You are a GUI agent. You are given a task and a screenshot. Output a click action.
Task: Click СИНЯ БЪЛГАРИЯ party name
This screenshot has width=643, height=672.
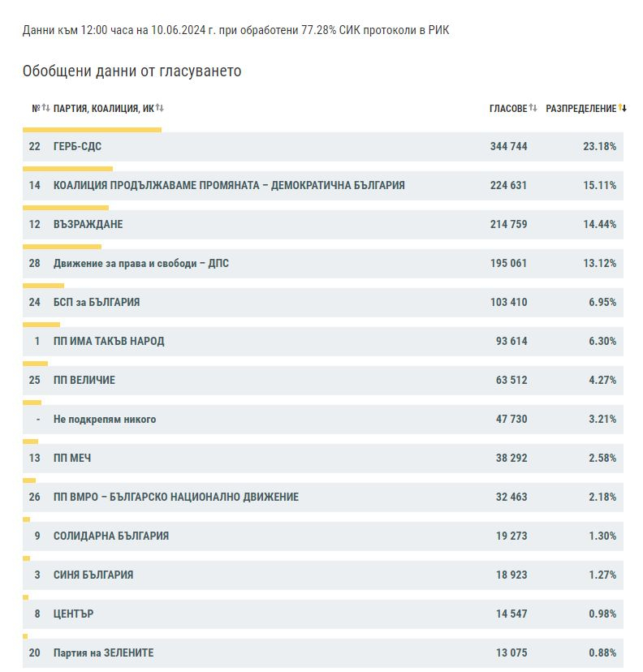tap(93, 575)
